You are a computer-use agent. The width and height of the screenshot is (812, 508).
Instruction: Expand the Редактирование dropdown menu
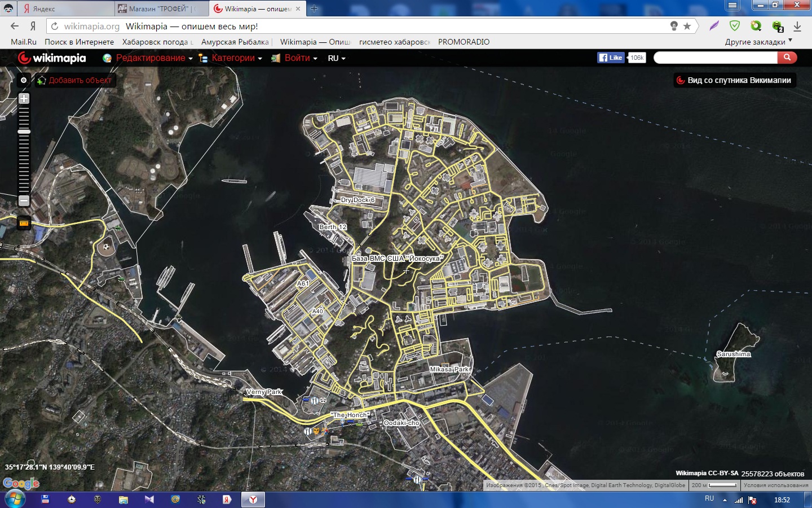[150, 58]
